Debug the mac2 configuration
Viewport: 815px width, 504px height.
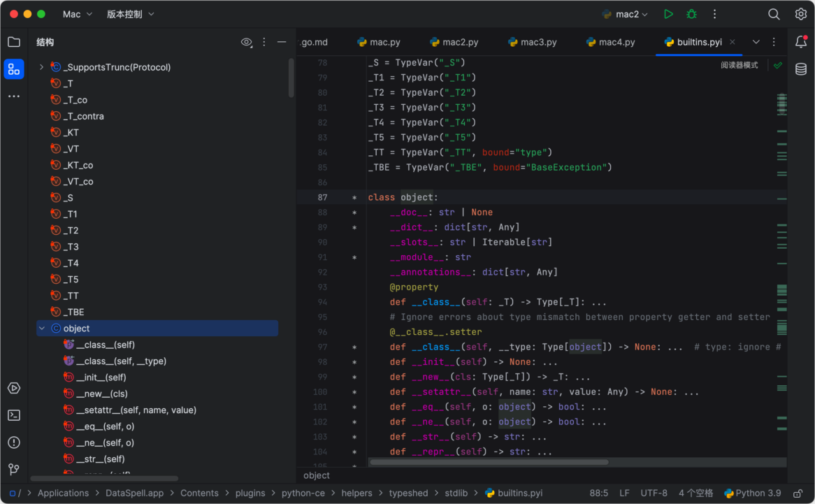(x=691, y=14)
